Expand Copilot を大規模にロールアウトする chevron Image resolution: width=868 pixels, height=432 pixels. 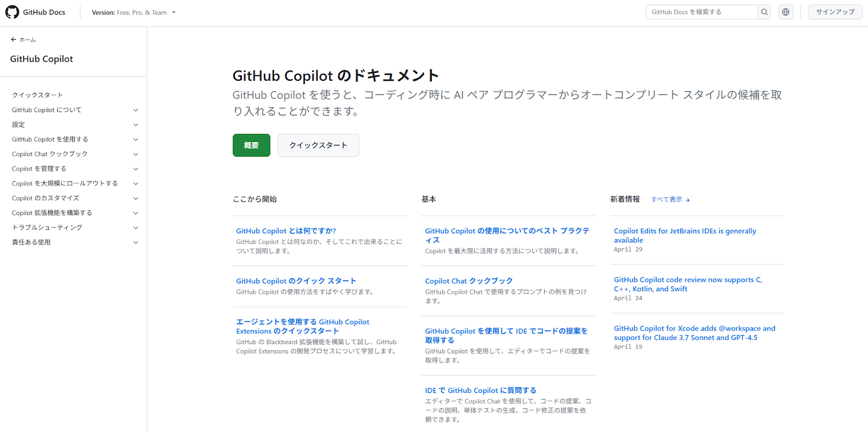[136, 183]
